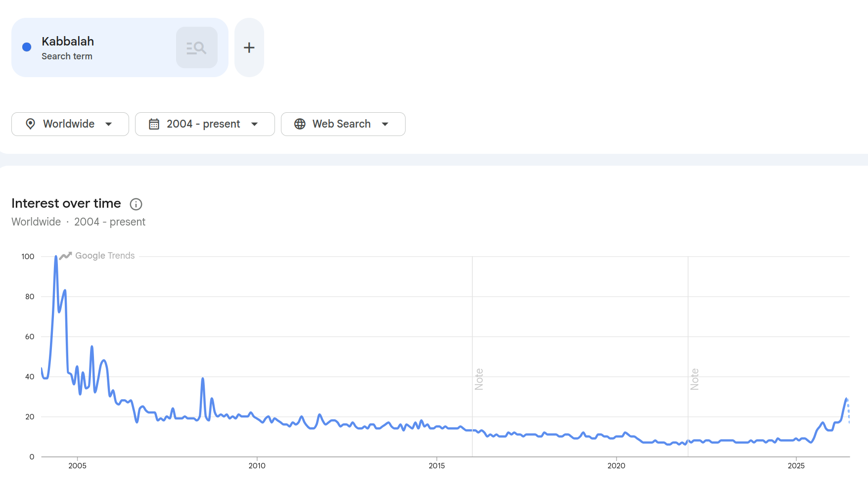Click the Interest over time info icon
This screenshot has height=500, width=868.
(x=136, y=204)
